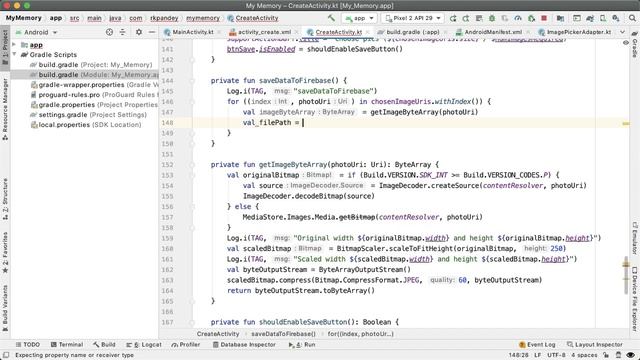Open the Profiler tool window
The width and height of the screenshot is (640, 360).
(x=186, y=344)
